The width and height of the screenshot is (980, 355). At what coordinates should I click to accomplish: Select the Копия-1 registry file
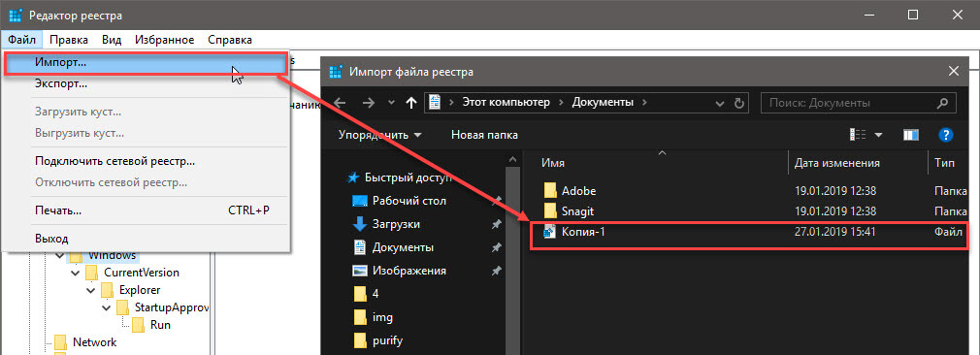point(749,233)
